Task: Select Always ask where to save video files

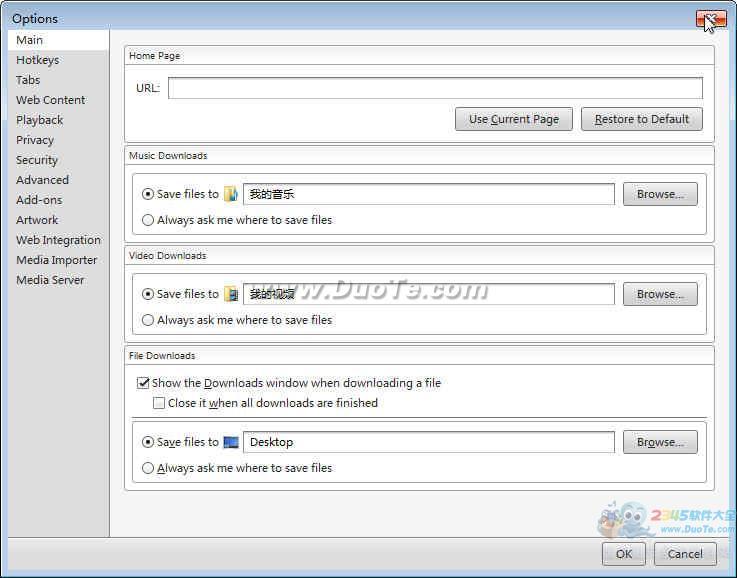Action: (148, 320)
